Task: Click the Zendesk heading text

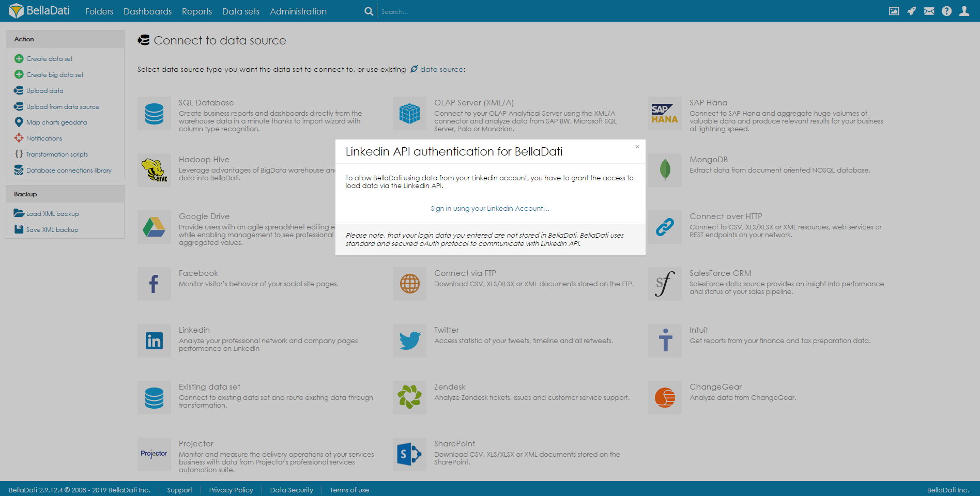Action: [x=450, y=387]
